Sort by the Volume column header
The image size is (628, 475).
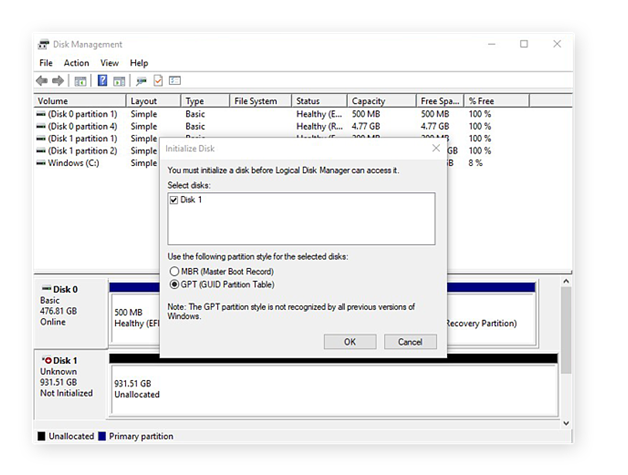pyautogui.click(x=80, y=101)
